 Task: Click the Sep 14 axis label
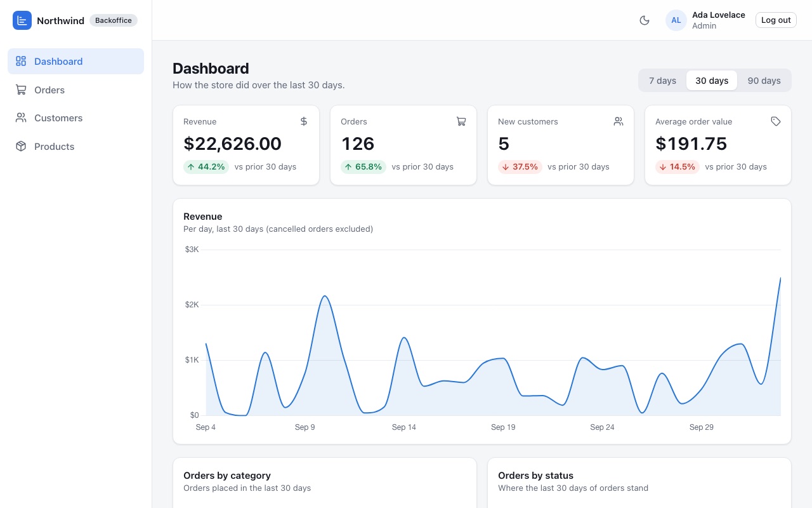pos(404,427)
